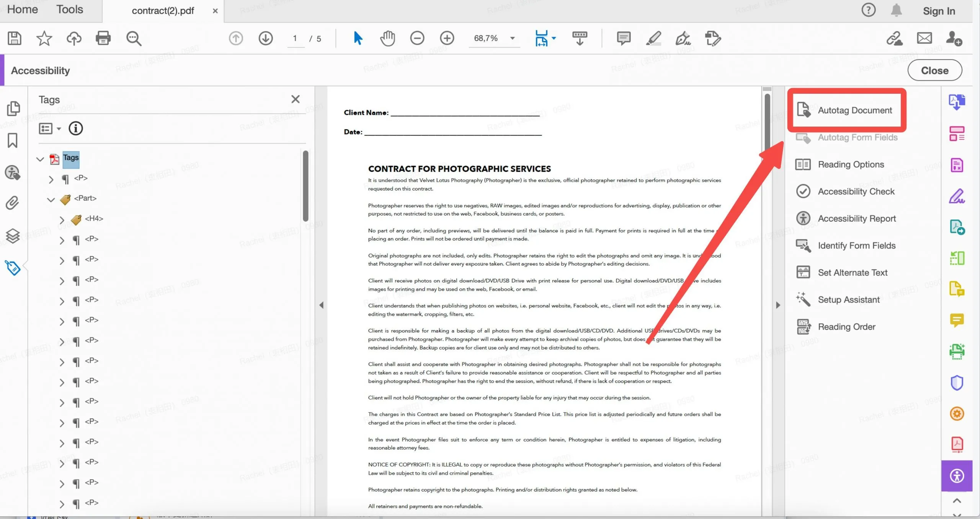Screen dimensions: 980x519
Task: Open the Bookmarks panel
Action: coord(13,140)
